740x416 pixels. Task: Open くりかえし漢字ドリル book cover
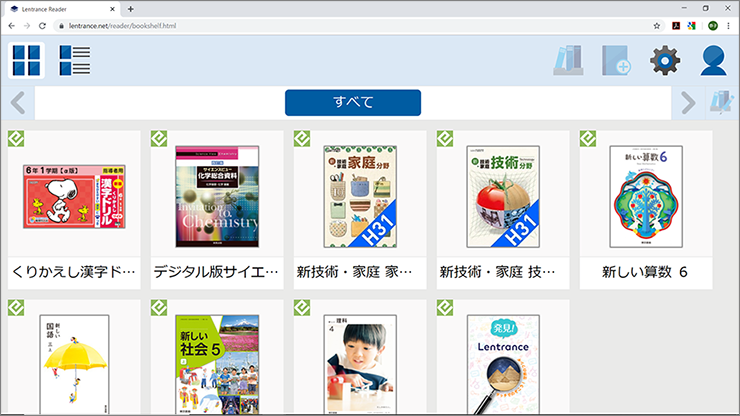(x=74, y=196)
